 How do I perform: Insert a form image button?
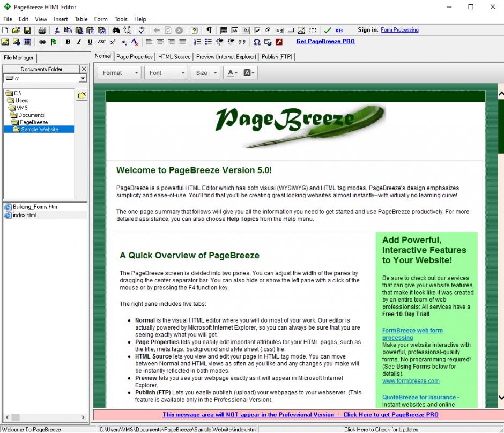(x=301, y=30)
